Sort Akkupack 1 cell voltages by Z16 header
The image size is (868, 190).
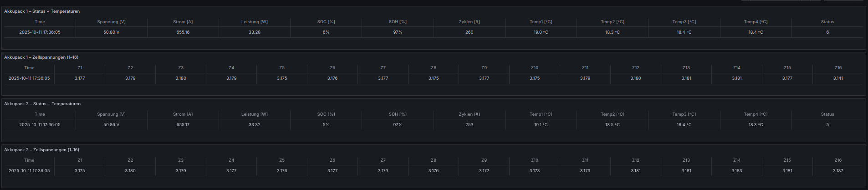(x=838, y=68)
